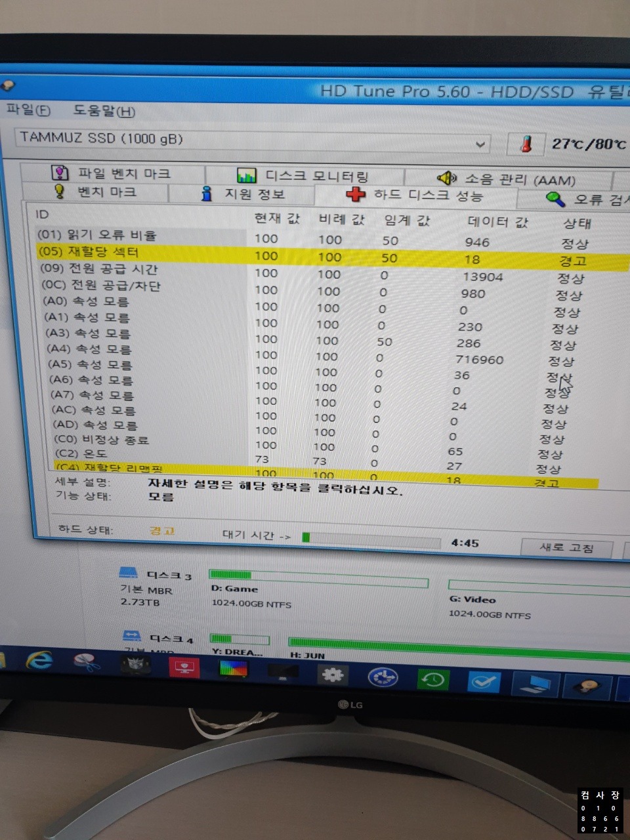Switch to the 디스크 모니터링 tab
The width and height of the screenshot is (630, 840).
tap(304, 176)
